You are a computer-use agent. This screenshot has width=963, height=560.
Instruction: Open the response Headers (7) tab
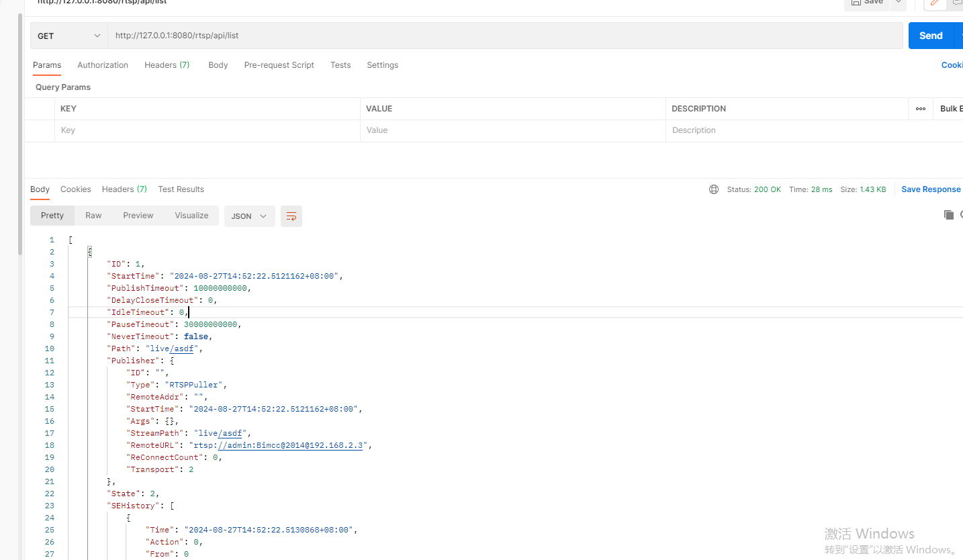point(124,189)
